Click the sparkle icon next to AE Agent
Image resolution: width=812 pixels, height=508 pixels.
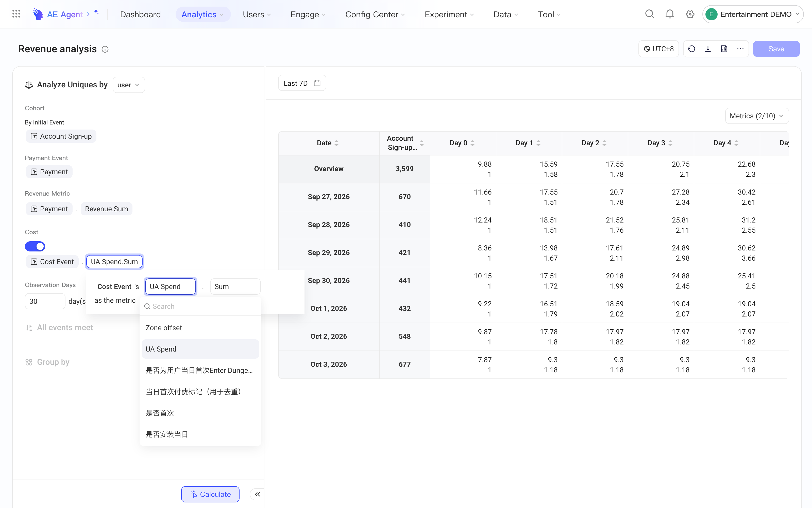click(x=96, y=12)
